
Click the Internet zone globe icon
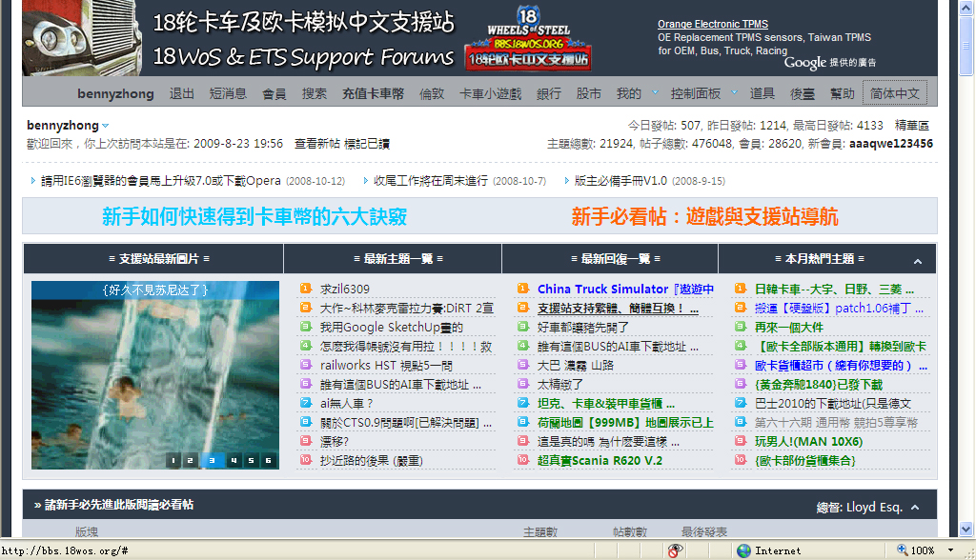point(743,550)
